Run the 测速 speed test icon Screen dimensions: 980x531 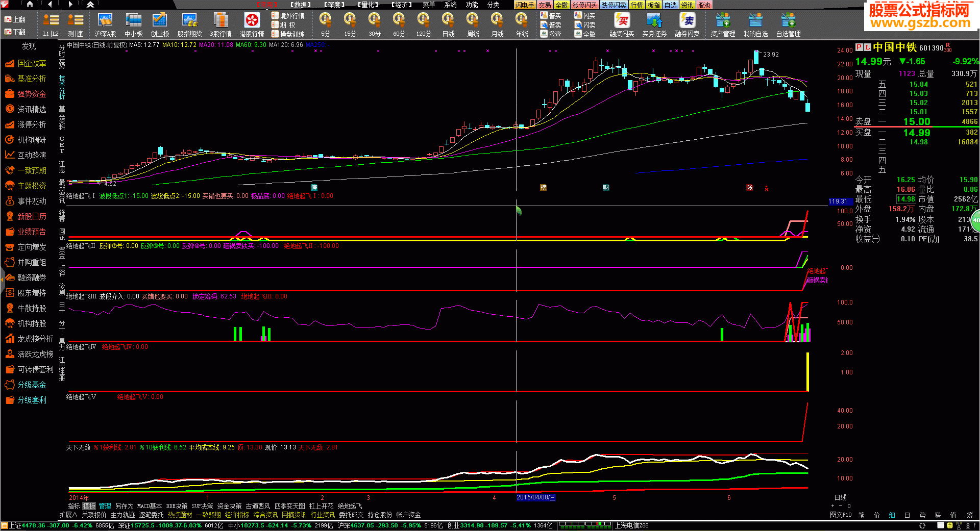(75, 25)
